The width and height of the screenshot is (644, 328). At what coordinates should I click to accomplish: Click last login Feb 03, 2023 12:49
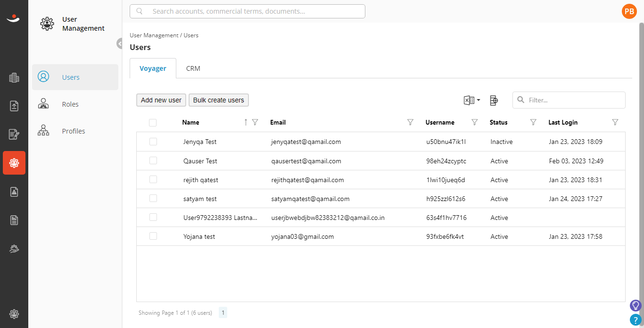pyautogui.click(x=576, y=161)
